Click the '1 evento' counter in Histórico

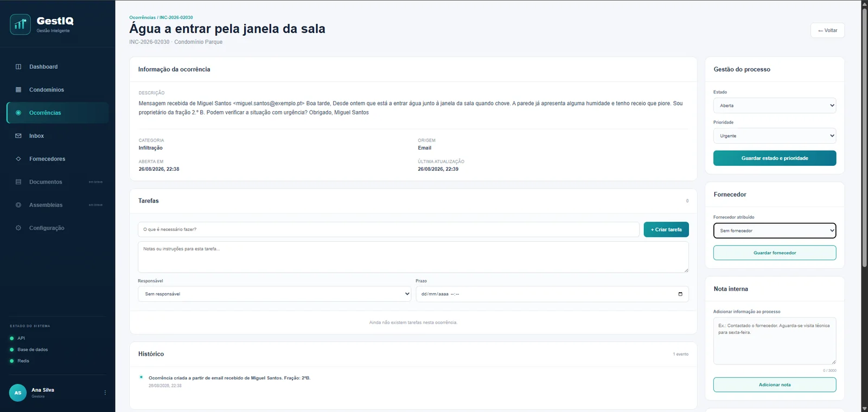(x=681, y=354)
